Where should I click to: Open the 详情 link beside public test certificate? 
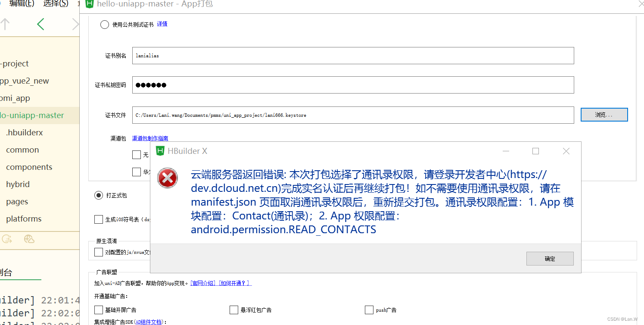162,24
